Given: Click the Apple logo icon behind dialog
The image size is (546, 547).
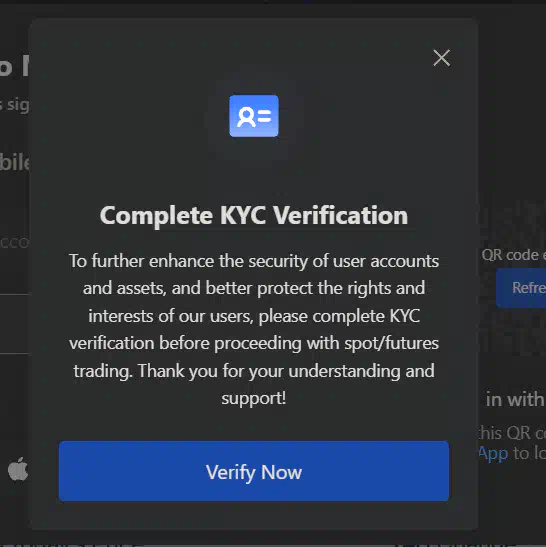Looking at the screenshot, I should tap(17, 469).
